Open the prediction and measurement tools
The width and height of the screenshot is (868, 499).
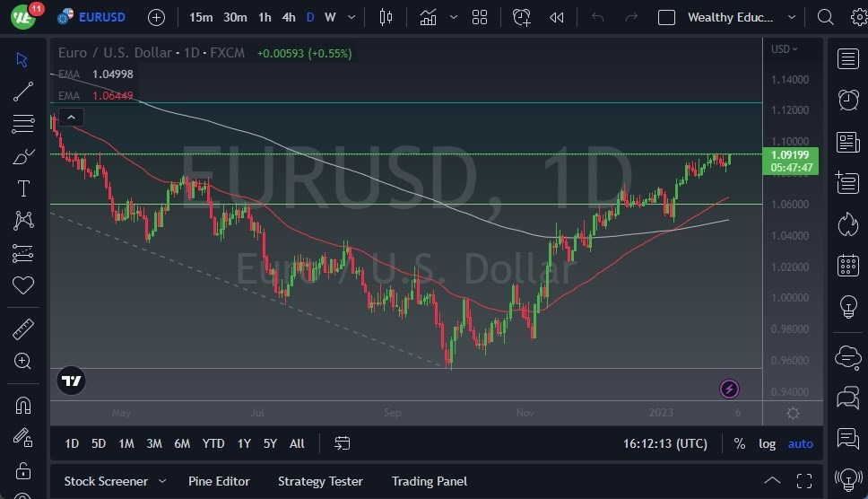coord(22,253)
